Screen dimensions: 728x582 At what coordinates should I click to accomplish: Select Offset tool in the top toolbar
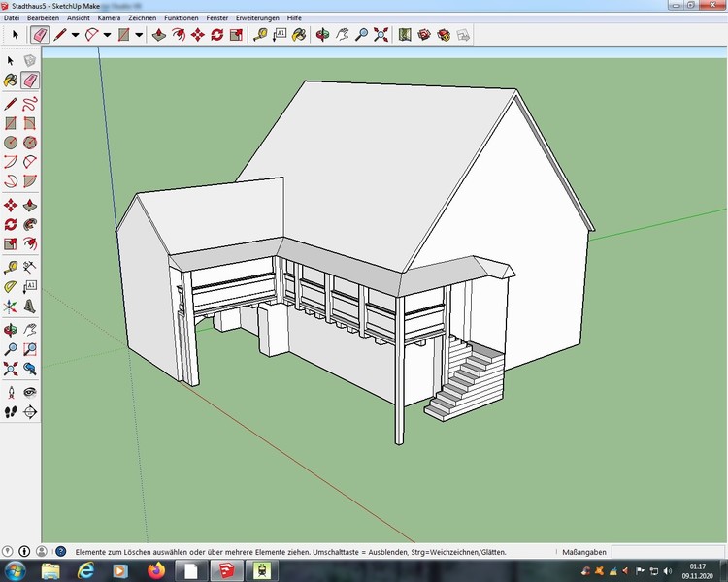tap(179, 35)
